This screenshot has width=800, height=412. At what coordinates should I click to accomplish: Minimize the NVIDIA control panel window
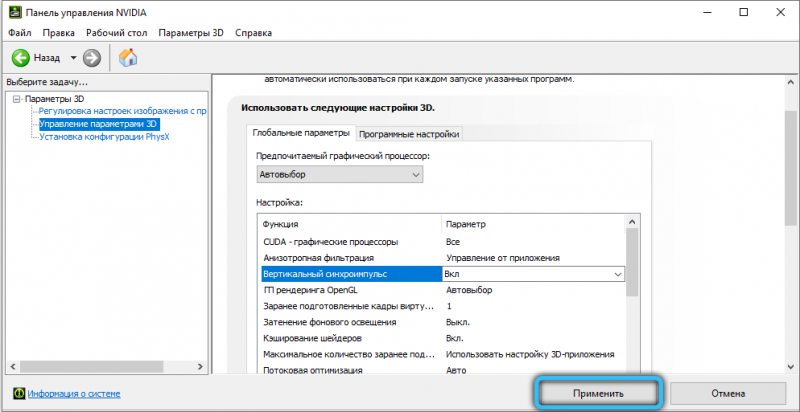pyautogui.click(x=707, y=13)
